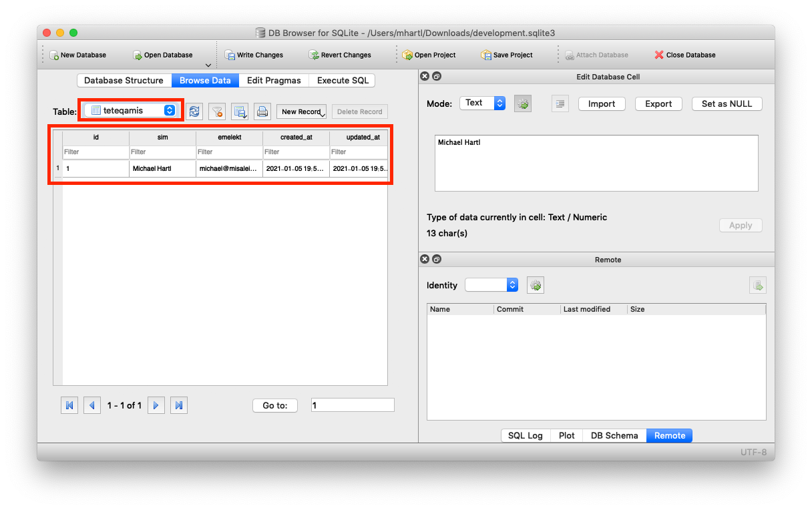The image size is (812, 510).
Task: Select the updated_at cell 2021-01-05
Action: 359,169
